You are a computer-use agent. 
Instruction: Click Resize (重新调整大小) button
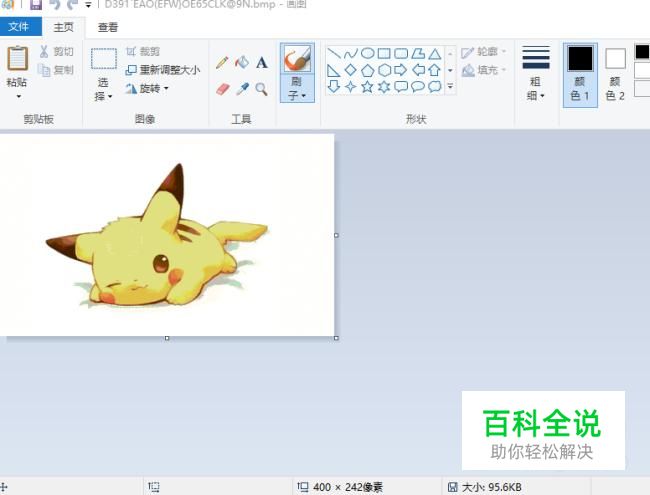coord(162,70)
